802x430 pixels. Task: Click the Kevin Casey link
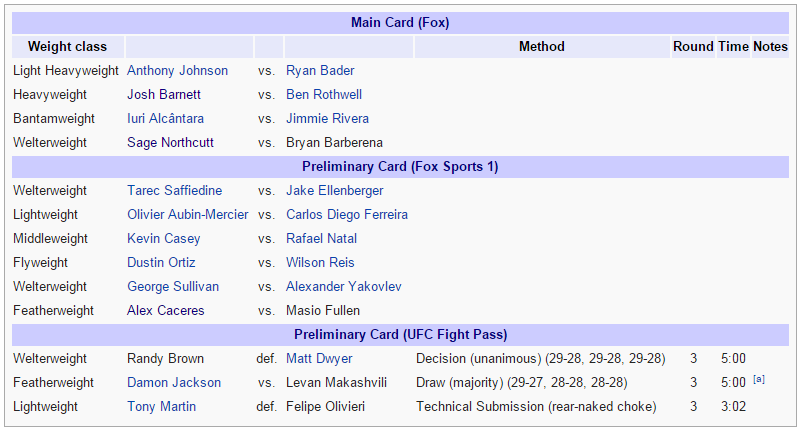coord(164,239)
